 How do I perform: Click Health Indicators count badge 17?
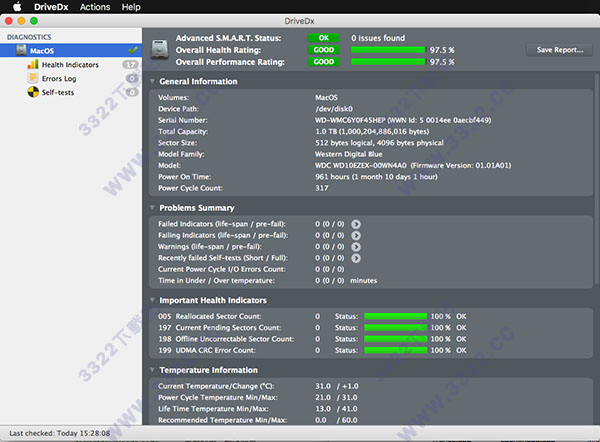130,65
